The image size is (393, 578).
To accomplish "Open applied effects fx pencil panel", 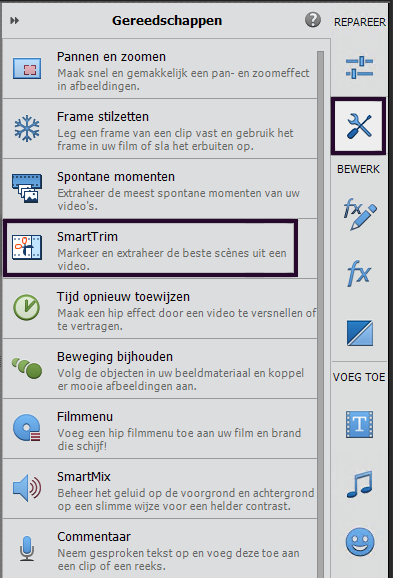I will [359, 214].
